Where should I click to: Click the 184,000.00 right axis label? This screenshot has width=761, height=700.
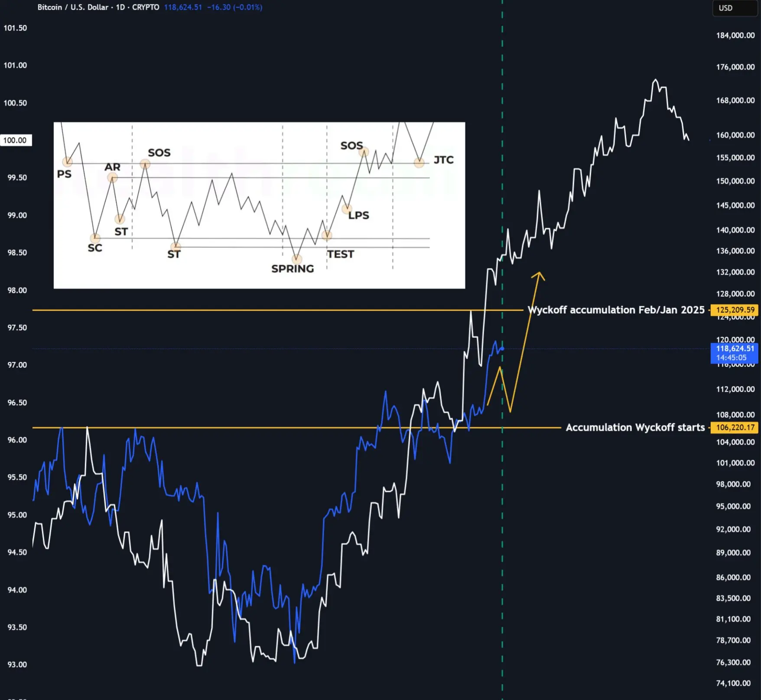pos(735,36)
